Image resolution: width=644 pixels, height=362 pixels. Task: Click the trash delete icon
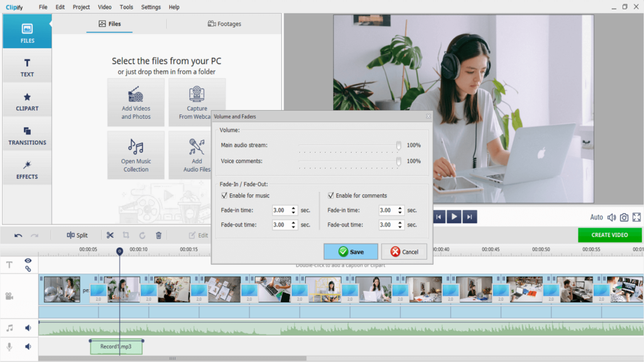[158, 235]
